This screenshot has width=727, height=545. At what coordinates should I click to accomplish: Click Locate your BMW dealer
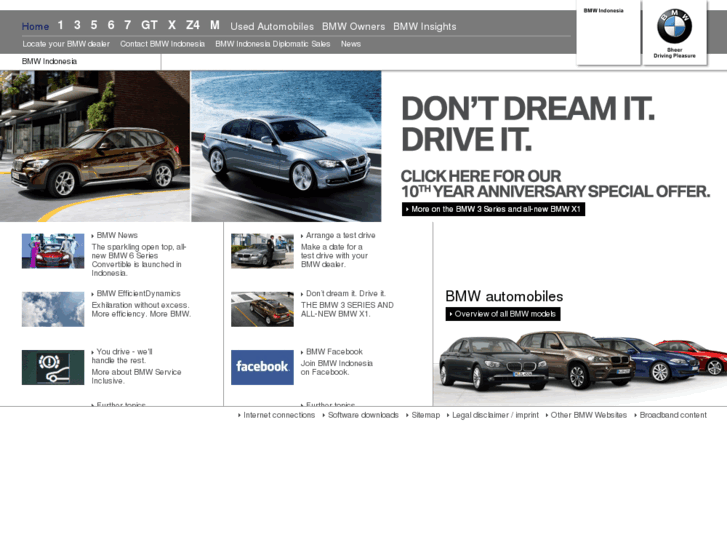(66, 44)
